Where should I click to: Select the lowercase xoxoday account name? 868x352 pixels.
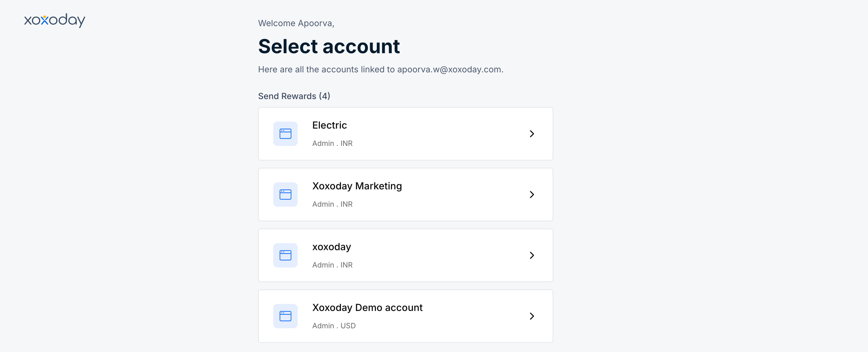click(331, 247)
